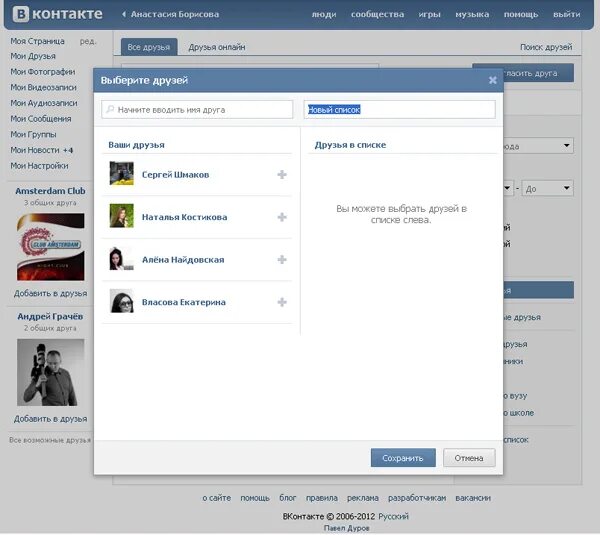Open вакансии footer link
This screenshot has height=535, width=600.
coord(473,498)
